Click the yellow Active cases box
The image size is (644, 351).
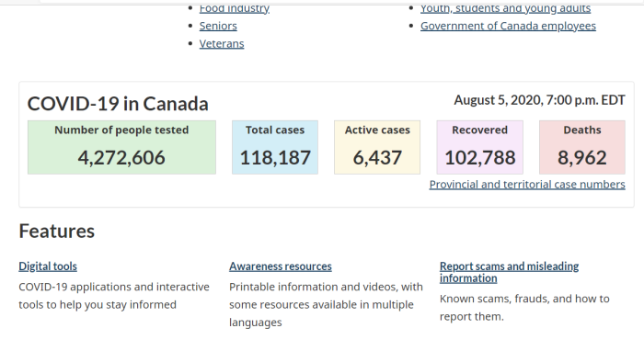tap(377, 147)
